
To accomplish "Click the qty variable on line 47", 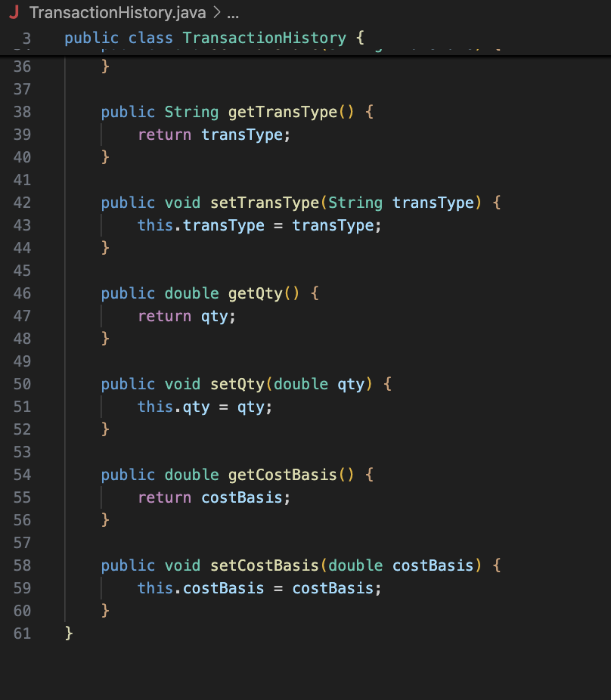I will pos(214,316).
